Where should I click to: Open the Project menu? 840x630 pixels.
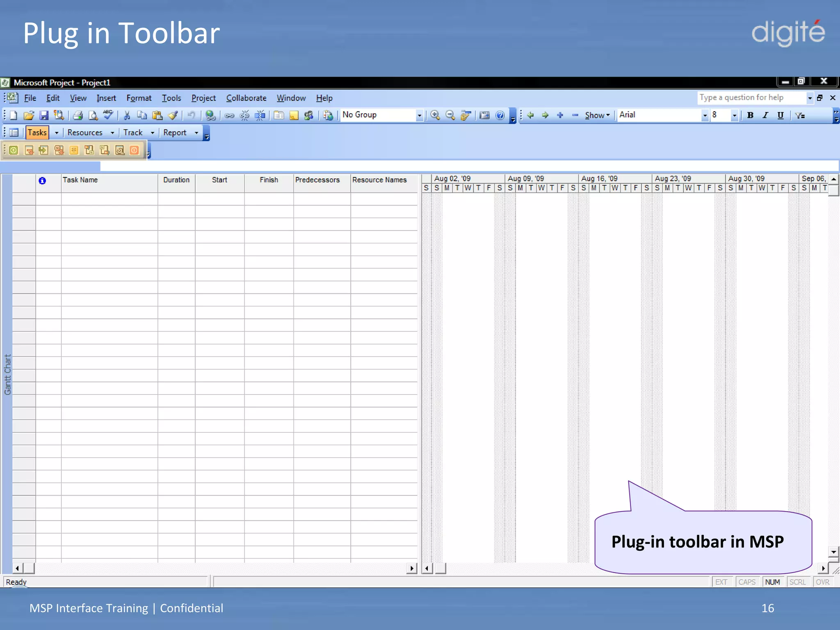click(x=203, y=98)
